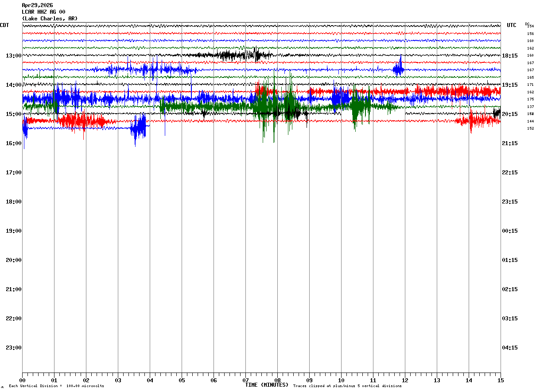Click the UTC timezone label
Screen dimensions: 536x392
point(512,25)
